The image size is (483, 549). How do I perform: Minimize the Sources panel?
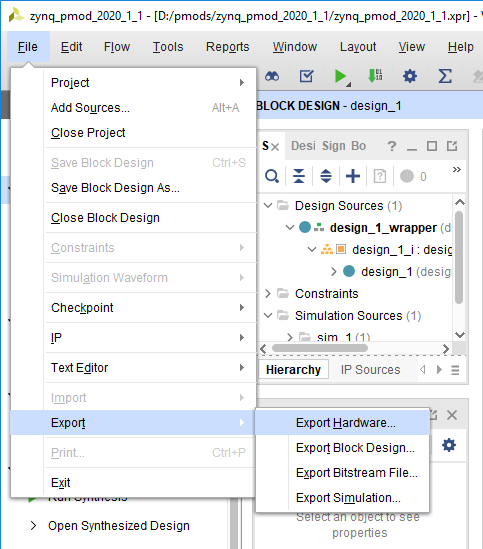tap(412, 149)
